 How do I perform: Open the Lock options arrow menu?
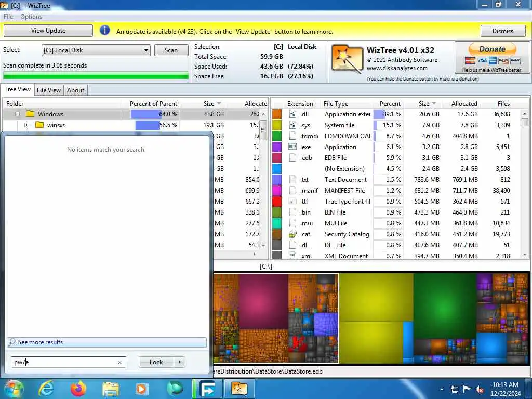pos(179,362)
